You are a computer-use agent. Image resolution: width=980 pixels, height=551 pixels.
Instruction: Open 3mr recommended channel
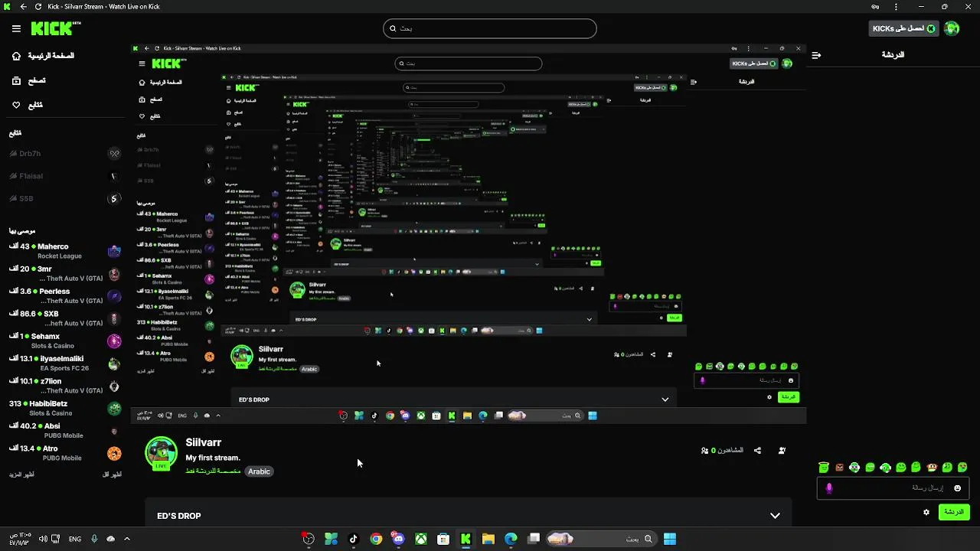64,273
